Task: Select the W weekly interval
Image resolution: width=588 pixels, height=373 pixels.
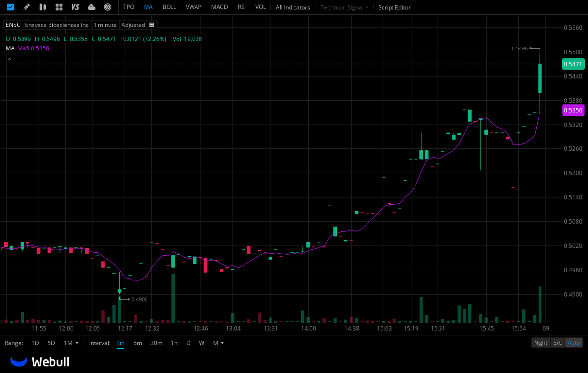Action: pyautogui.click(x=201, y=343)
